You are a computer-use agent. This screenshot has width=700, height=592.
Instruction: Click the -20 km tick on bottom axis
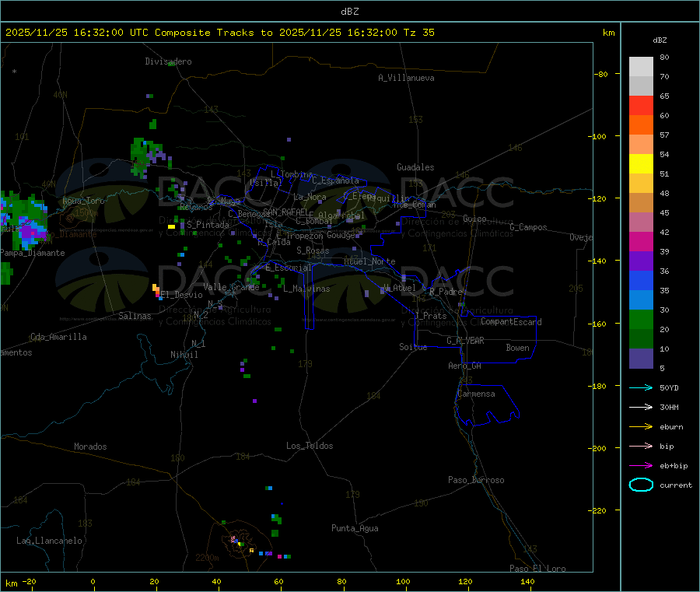click(30, 581)
